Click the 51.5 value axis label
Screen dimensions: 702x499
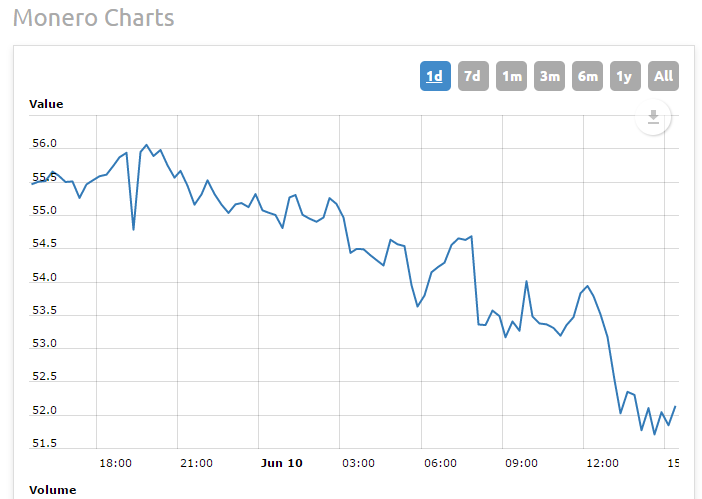[44, 443]
